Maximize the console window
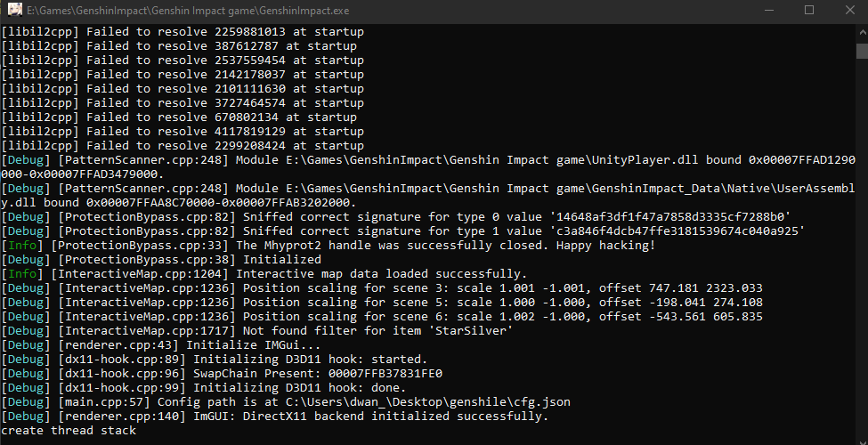This screenshot has height=445, width=868. click(809, 10)
